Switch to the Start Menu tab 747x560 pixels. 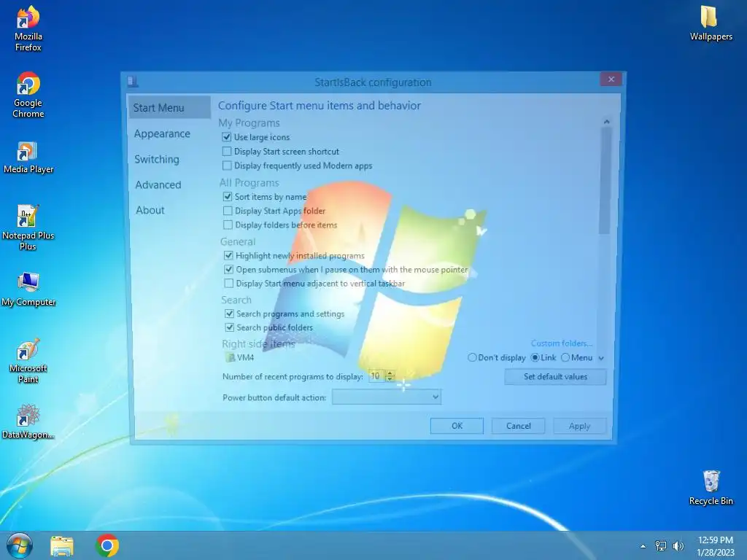pos(169,108)
